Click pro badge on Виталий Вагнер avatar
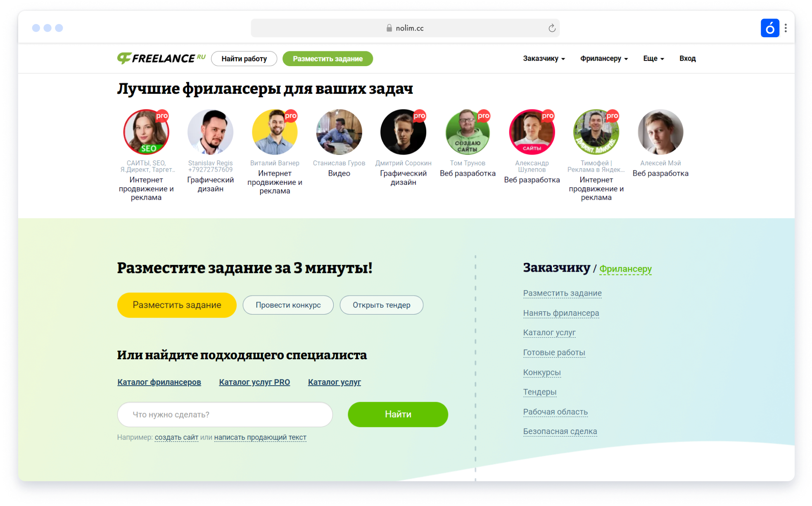Image resolution: width=812 pixels, height=506 pixels. (291, 116)
